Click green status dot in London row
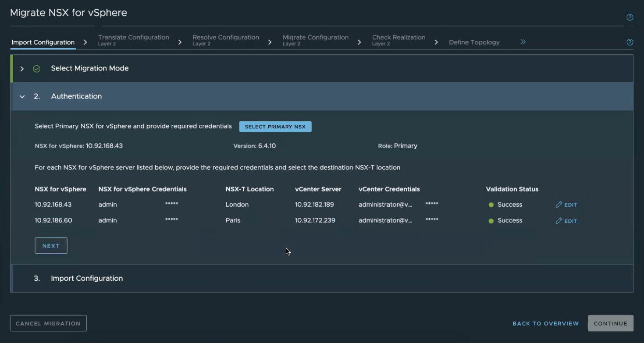Viewport: 644px width, 343px height. 491,205
